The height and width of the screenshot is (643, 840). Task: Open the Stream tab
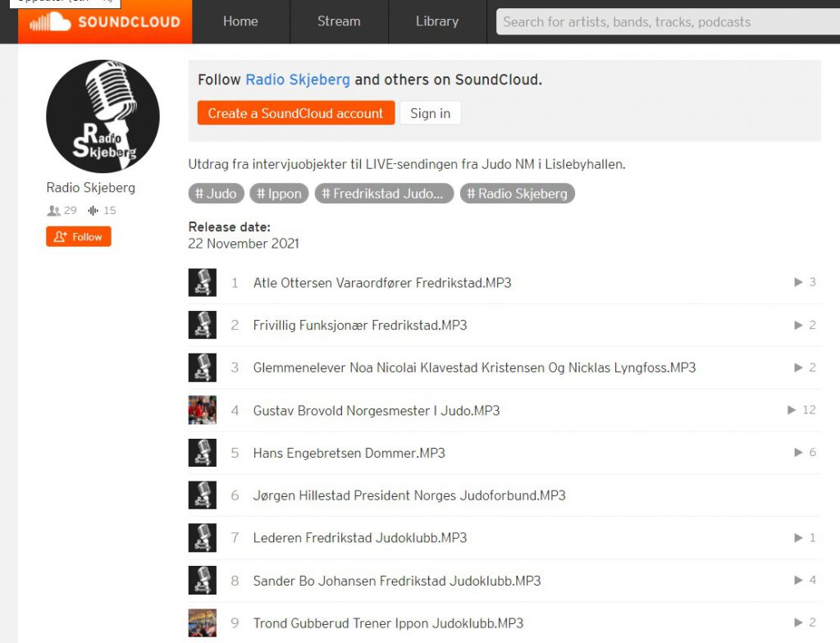pos(339,21)
